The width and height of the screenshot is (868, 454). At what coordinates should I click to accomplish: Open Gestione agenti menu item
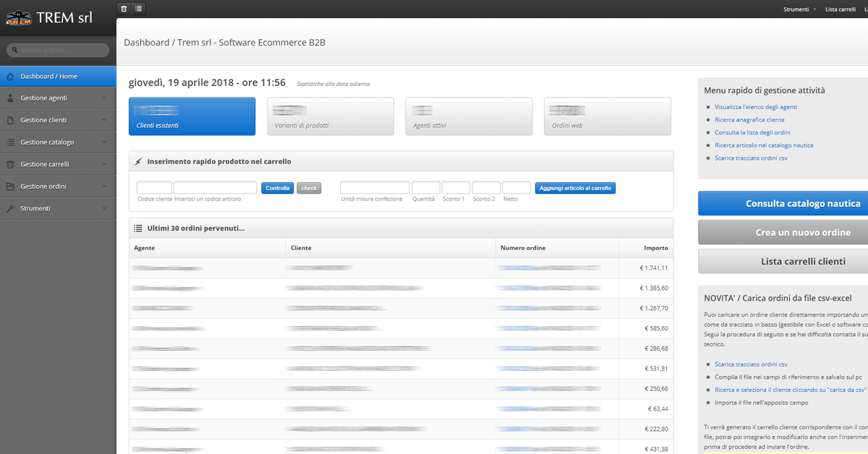click(x=58, y=98)
